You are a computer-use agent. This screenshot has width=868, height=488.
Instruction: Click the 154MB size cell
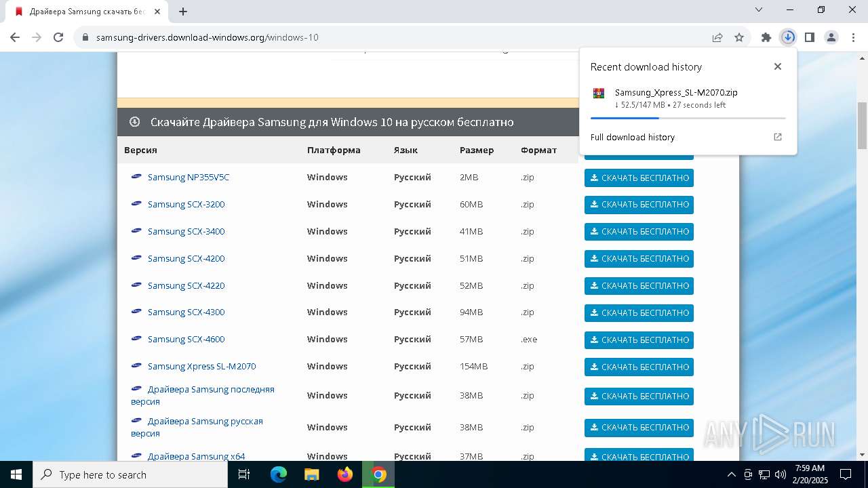point(473,366)
